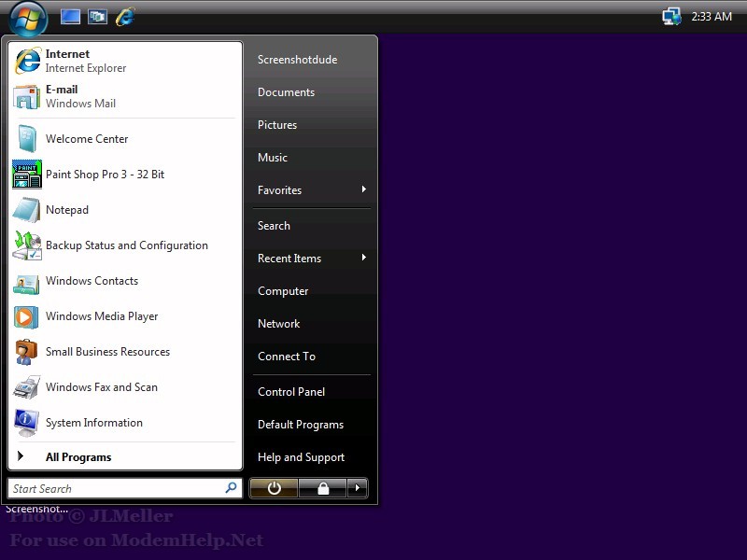The height and width of the screenshot is (560, 747).
Task: Click the magnifier icon in Start Search
Action: [x=231, y=487]
